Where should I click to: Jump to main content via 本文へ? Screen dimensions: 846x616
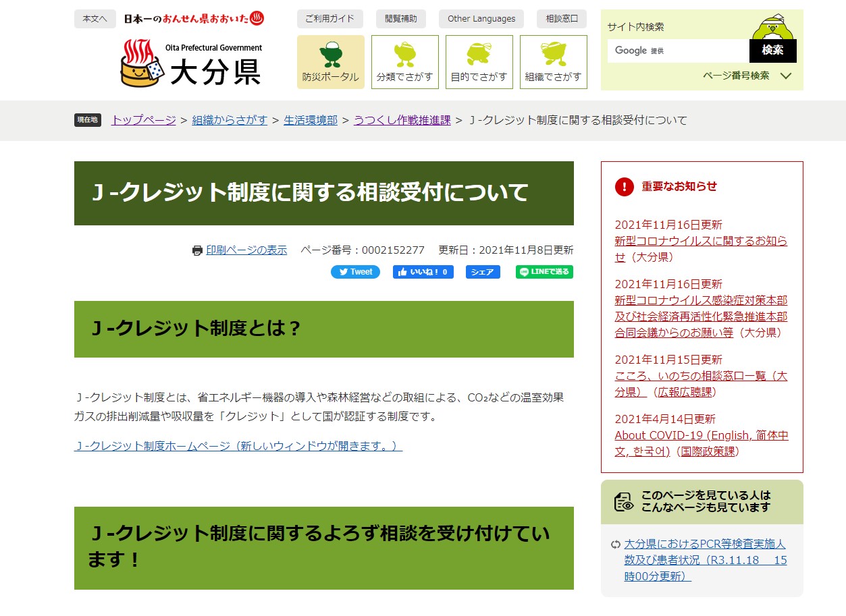pos(95,19)
